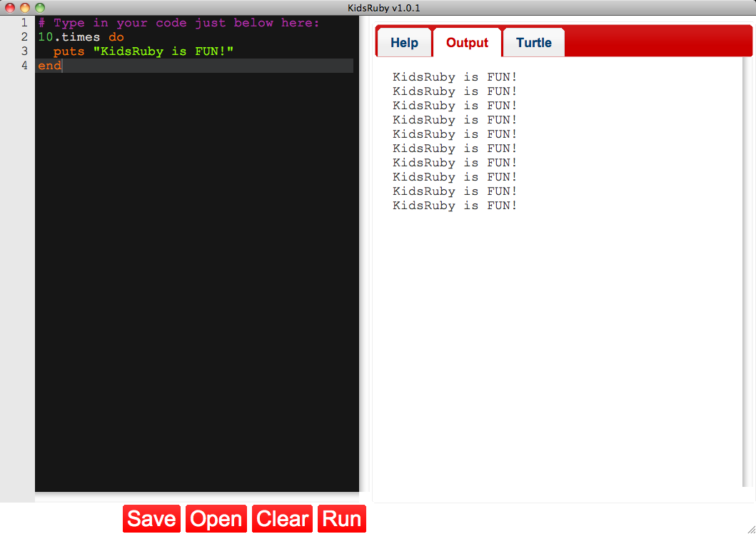Click the output panel vertical scrollbar
The image size is (756, 534).
click(x=747, y=272)
